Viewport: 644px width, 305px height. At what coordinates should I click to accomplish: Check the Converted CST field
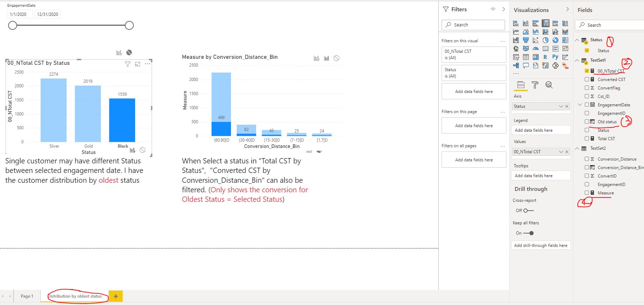coord(587,80)
